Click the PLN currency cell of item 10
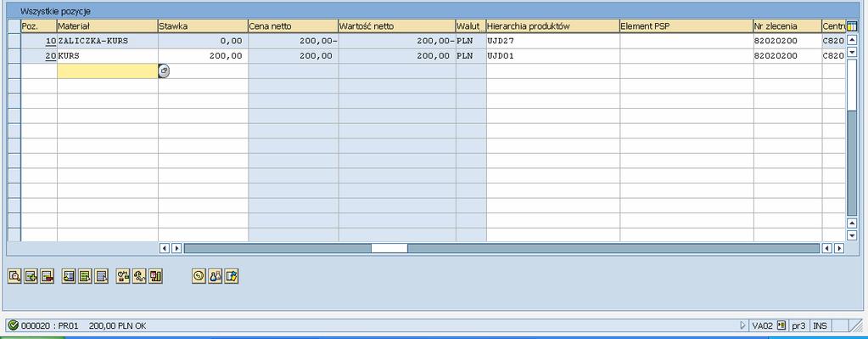This screenshot has height=339, width=868. tap(471, 41)
